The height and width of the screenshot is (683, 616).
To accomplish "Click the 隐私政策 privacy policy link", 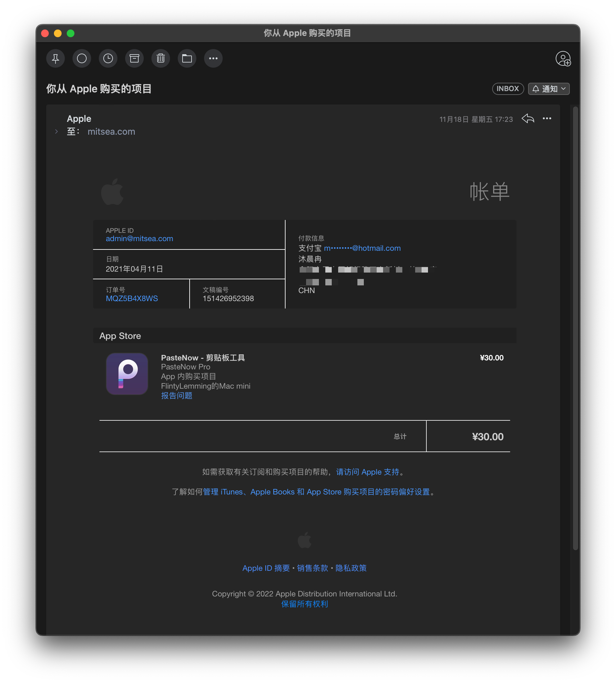I will point(351,568).
